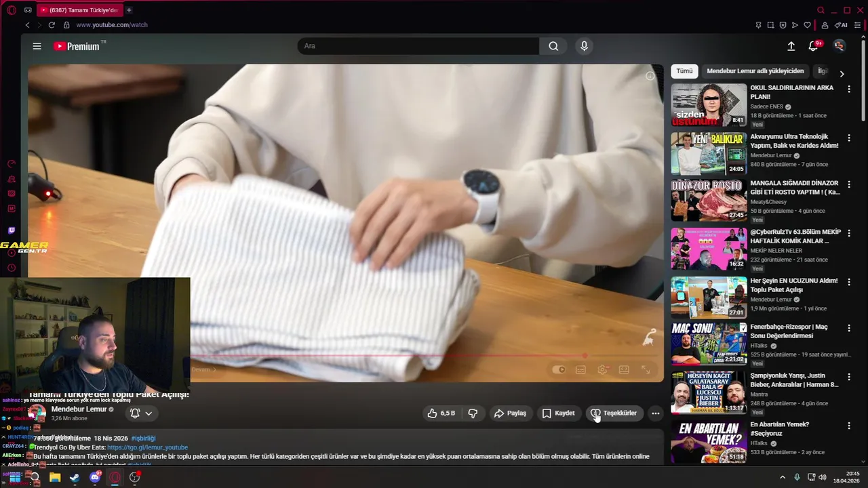
Task: Open Steam from the taskbar
Action: [75, 477]
